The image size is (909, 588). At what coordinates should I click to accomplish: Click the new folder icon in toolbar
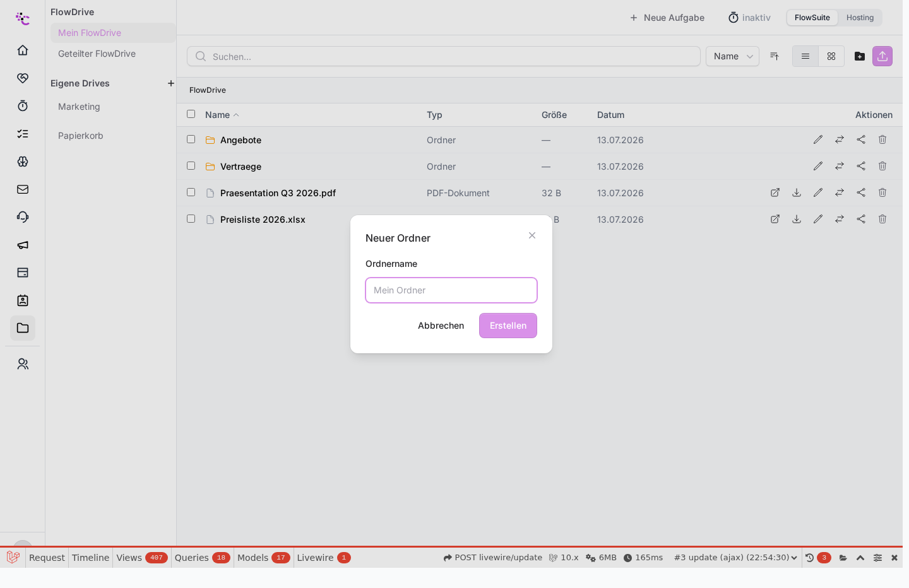860,56
